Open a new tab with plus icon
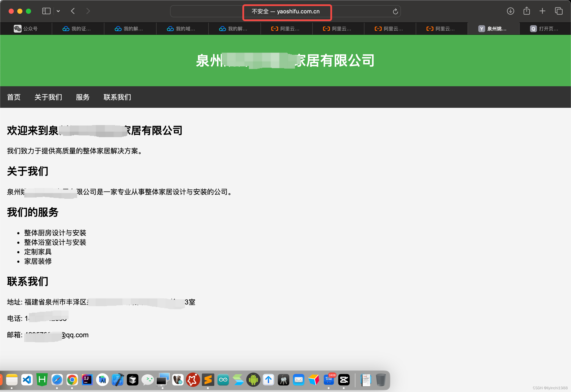 coord(542,11)
